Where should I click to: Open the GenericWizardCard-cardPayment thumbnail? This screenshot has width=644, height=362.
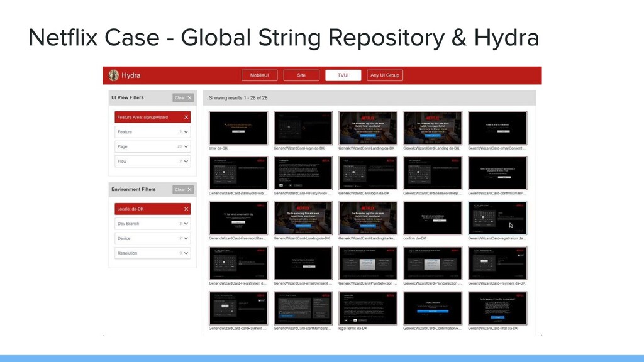(x=238, y=309)
